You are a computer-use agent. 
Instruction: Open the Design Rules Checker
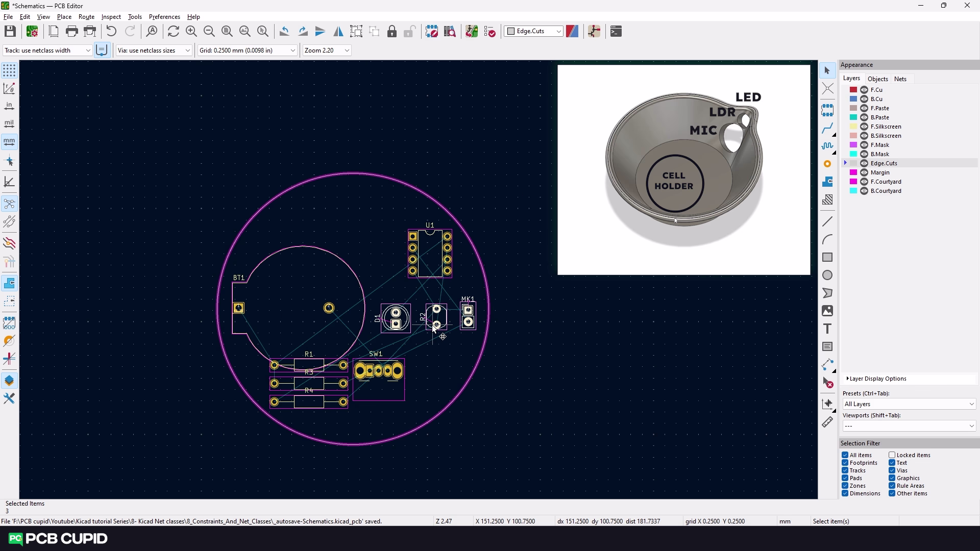point(489,32)
